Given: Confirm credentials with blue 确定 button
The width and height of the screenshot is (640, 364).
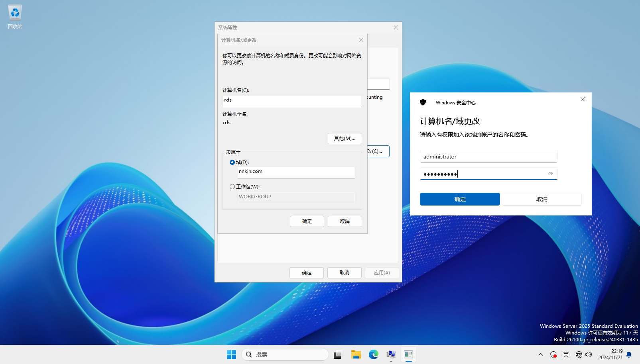Looking at the screenshot, I should [459, 199].
